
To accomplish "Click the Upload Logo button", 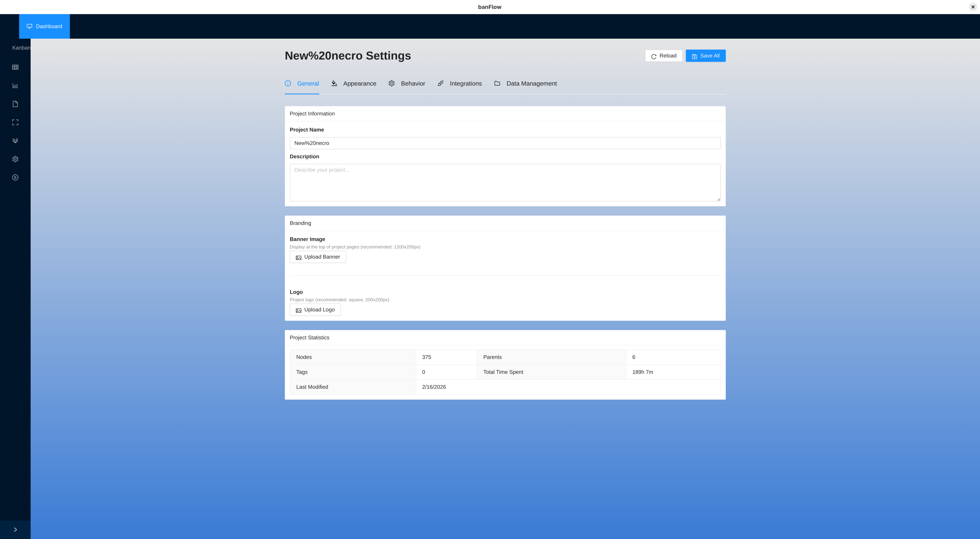I will (x=315, y=310).
